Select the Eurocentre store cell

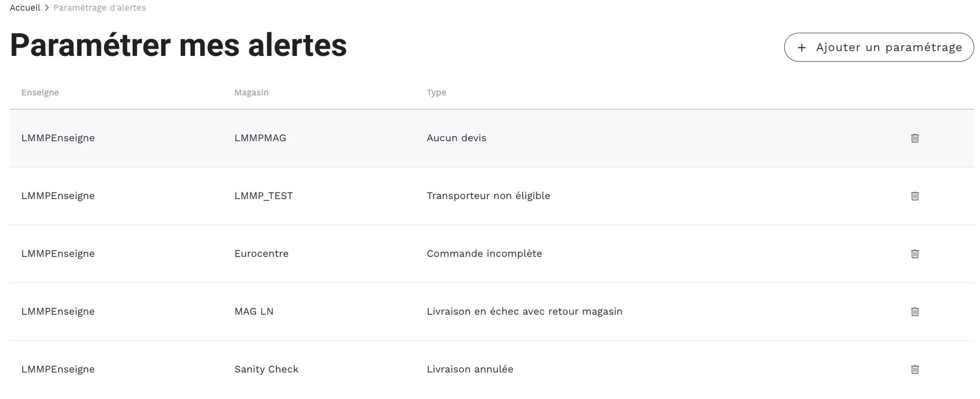click(x=261, y=254)
